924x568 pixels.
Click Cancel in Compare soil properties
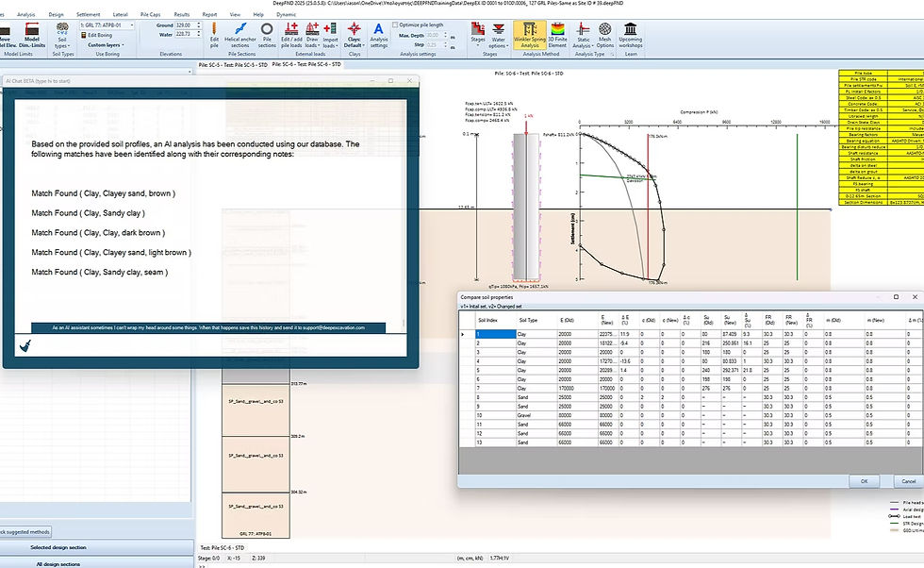pos(909,481)
